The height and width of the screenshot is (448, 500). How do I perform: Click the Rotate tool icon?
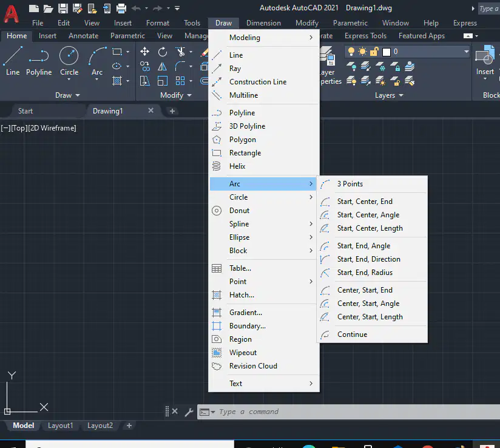coord(162,52)
